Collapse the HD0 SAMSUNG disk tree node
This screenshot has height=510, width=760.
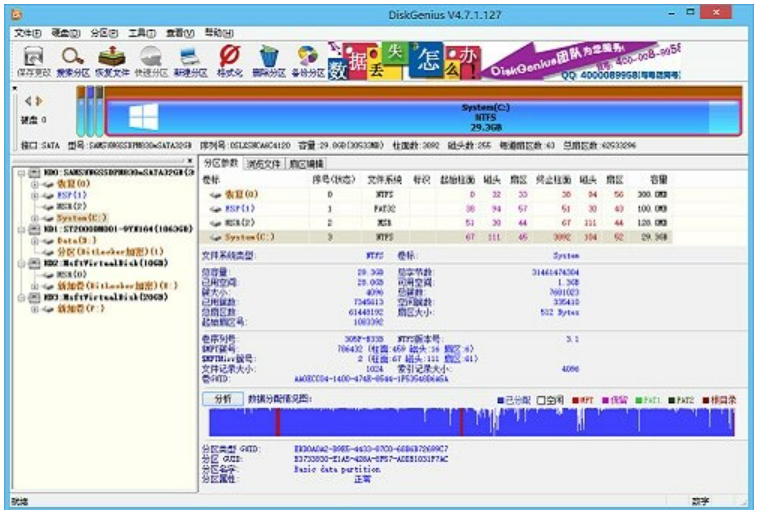pyautogui.click(x=22, y=173)
